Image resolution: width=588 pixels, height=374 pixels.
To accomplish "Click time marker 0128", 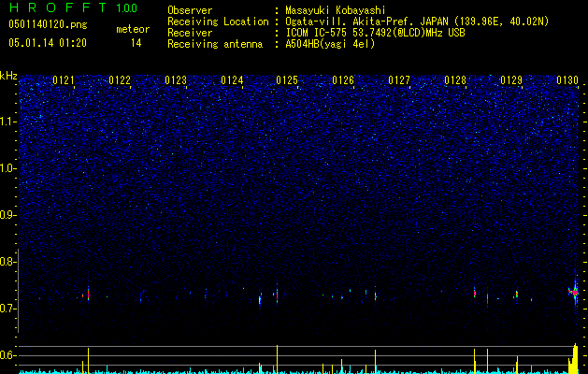I will pyautogui.click(x=455, y=80).
